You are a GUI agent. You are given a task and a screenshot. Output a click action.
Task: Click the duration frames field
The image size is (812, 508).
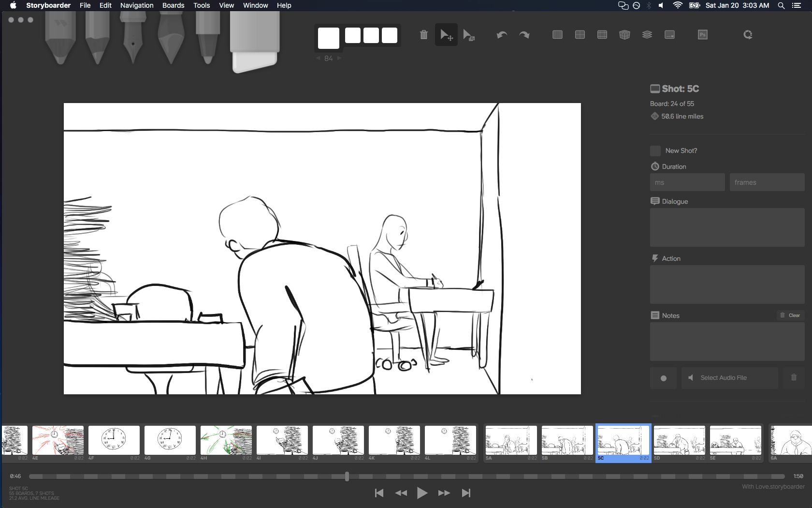point(767,182)
